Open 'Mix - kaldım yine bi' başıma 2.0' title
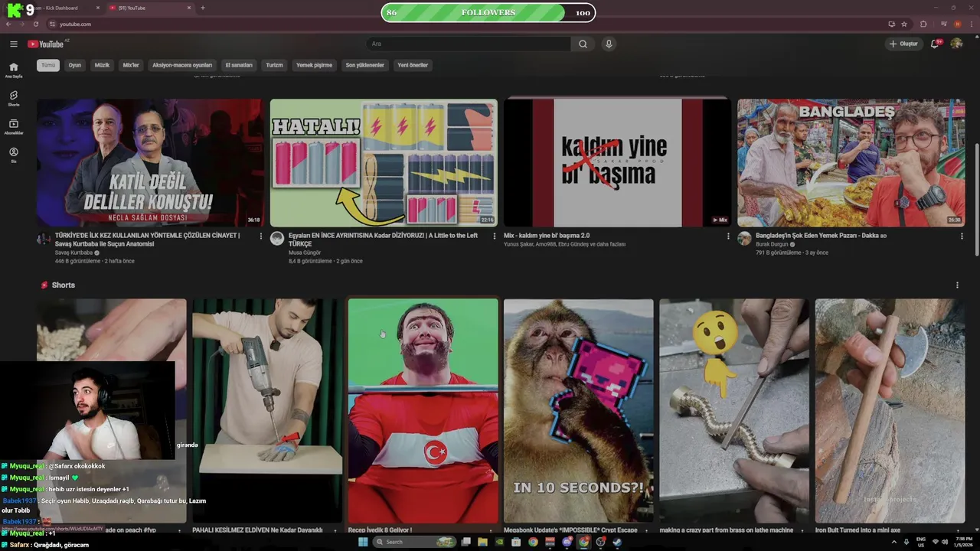Image resolution: width=980 pixels, height=551 pixels. [x=547, y=236]
